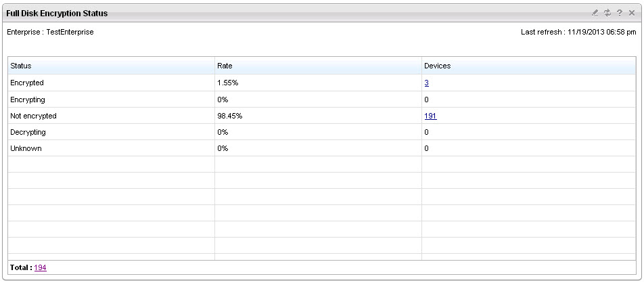Click the 98.45% rate cell
Viewport: 644px width, 285px height.
(230, 116)
